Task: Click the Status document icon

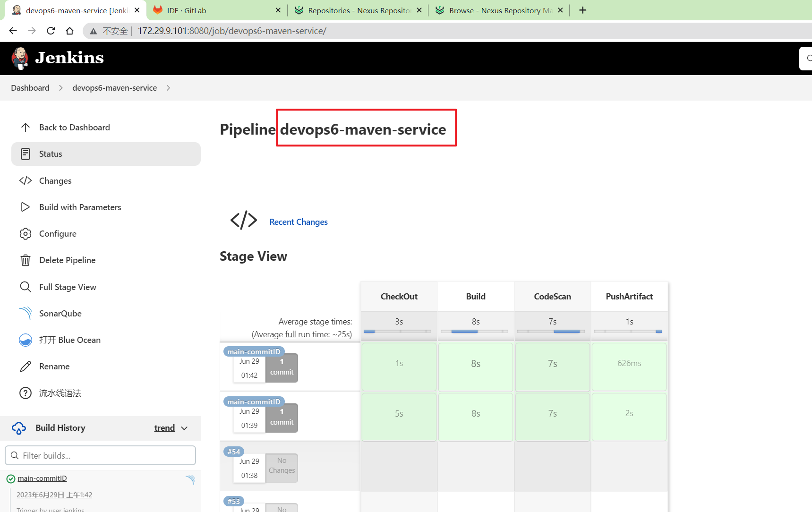Action: pos(26,154)
